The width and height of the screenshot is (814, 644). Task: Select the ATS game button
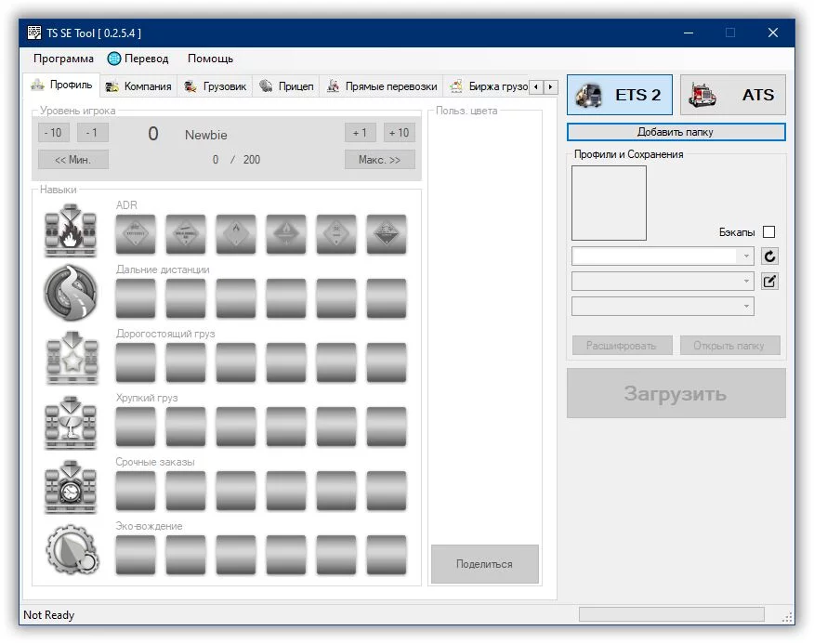(732, 95)
